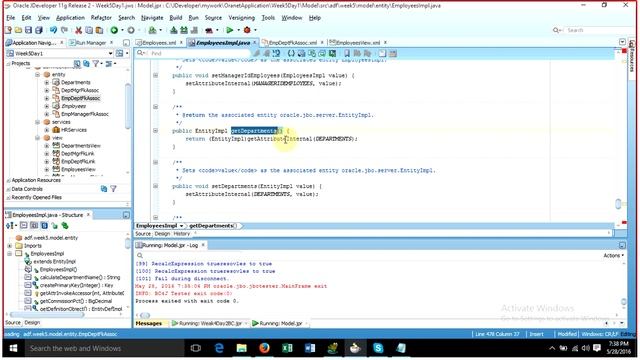Open the History tab of the editor
This screenshot has height=360, width=640.
[x=182, y=234]
